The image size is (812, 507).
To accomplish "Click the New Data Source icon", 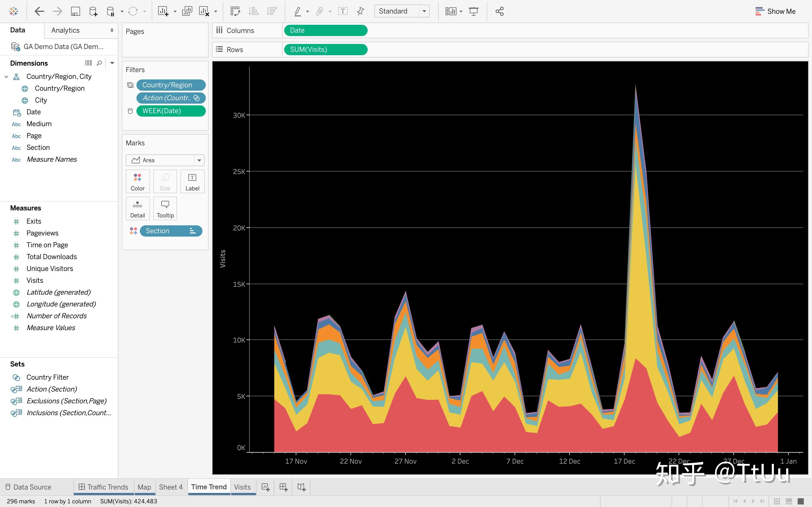I will coord(93,11).
